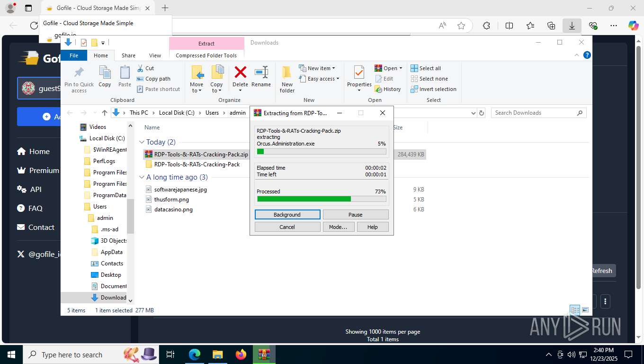Select Local Disk (C:) tree item

[107, 138]
